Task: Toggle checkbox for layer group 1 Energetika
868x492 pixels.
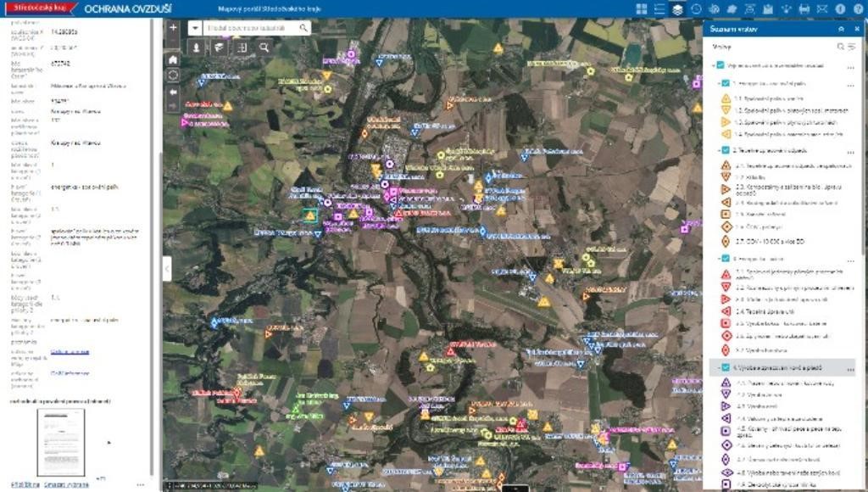Action: [x=726, y=83]
